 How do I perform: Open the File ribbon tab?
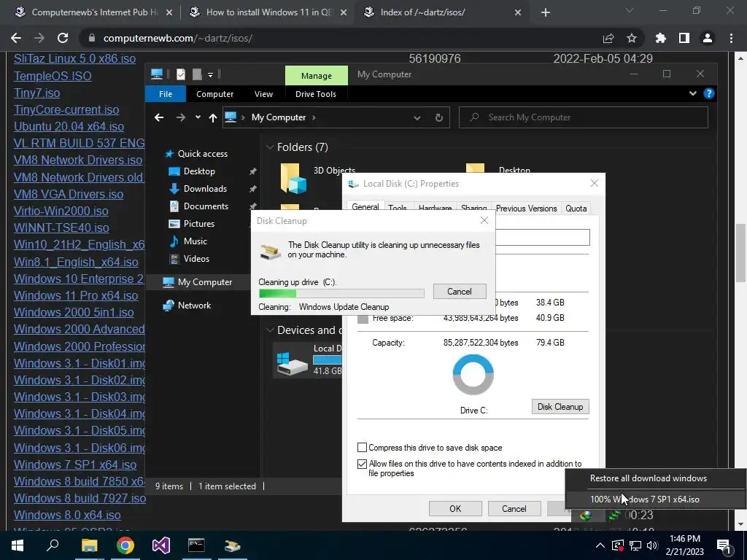[166, 94]
